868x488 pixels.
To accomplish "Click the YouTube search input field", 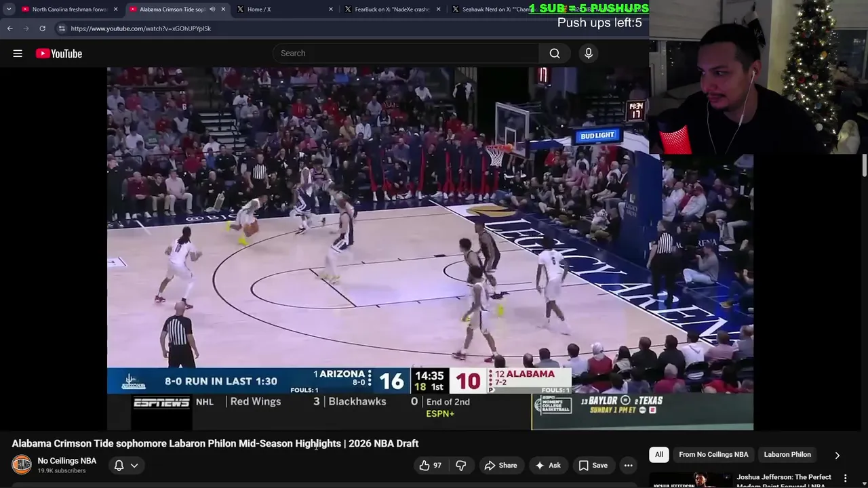I will tap(406, 53).
